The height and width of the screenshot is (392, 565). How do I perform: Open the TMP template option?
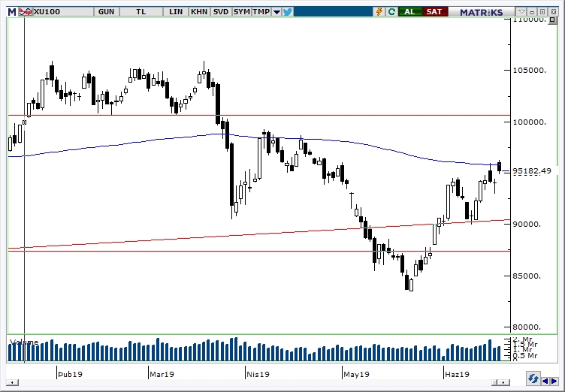[261, 12]
